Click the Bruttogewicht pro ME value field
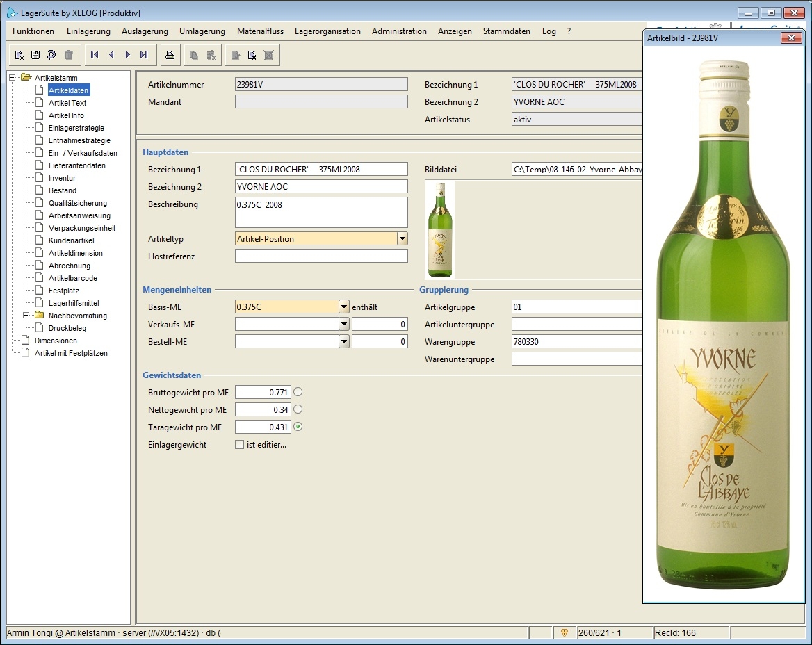 [263, 393]
